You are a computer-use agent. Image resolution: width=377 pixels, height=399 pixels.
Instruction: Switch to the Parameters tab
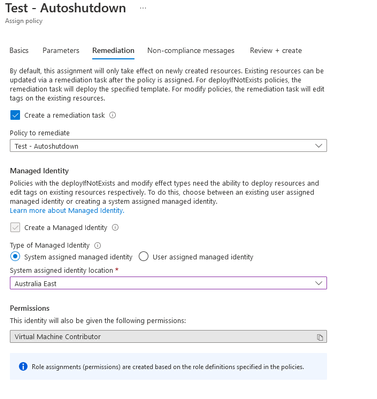61,51
